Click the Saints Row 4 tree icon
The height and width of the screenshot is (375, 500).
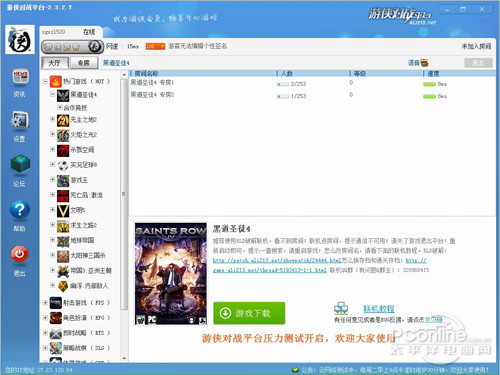[63, 95]
